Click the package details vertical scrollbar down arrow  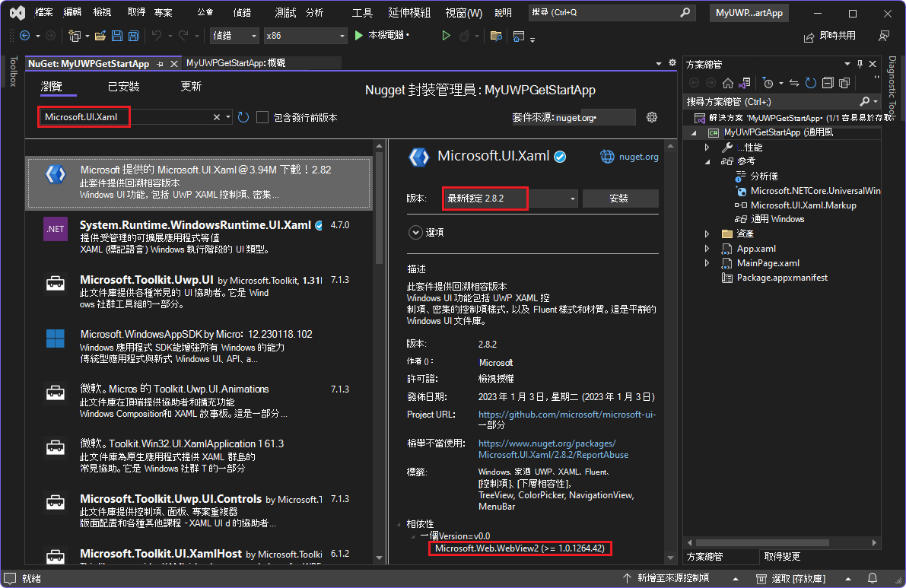670,558
